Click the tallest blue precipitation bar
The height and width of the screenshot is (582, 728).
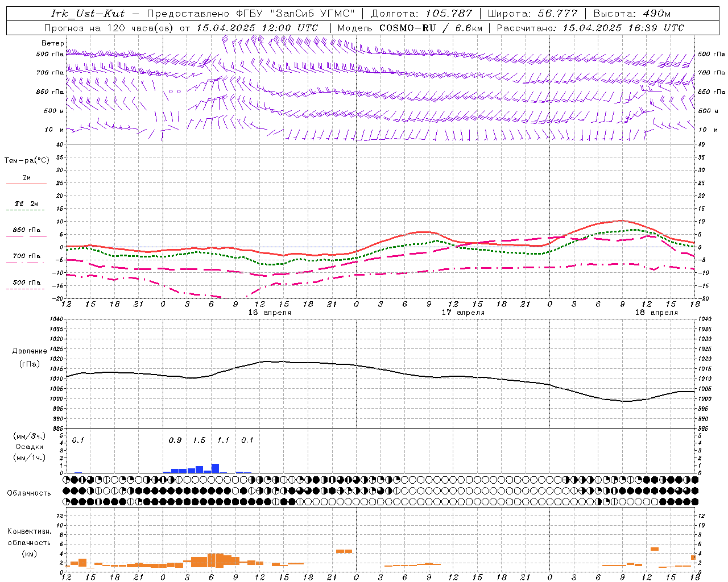(215, 468)
